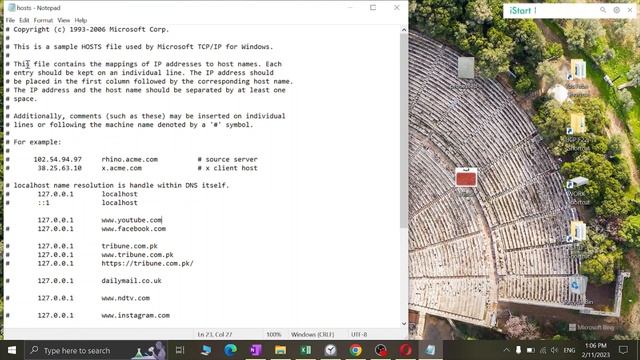The image size is (640, 360).
Task: Click the text 'rhino.acme.com'
Action: point(129,159)
